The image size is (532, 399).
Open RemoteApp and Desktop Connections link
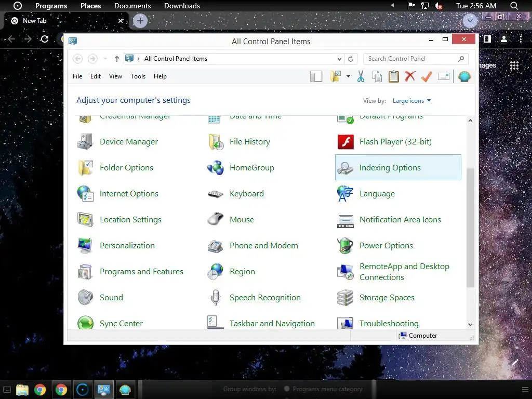(404, 272)
